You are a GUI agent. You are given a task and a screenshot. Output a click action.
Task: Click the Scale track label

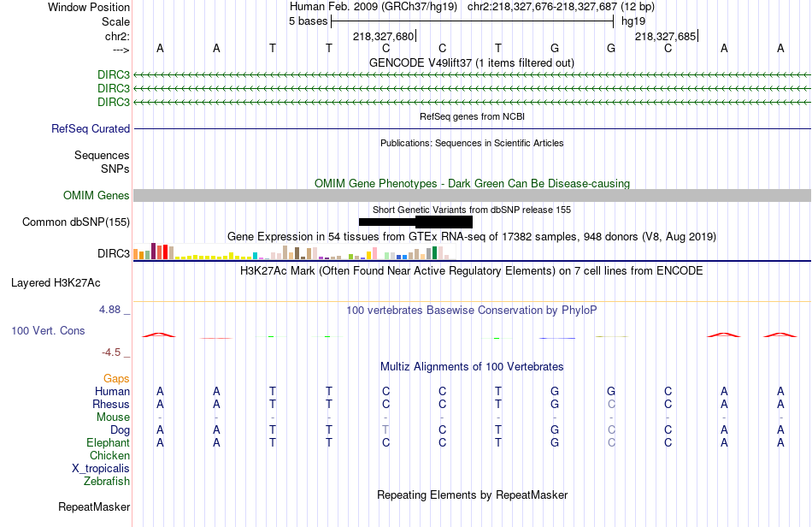pos(115,21)
